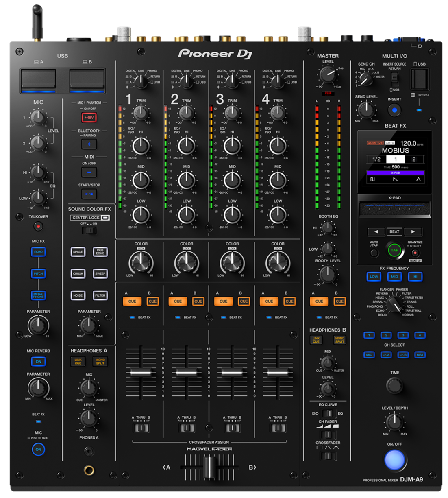
Task: Flip the Insert Source Return/USB switch
Action: pyautogui.click(x=394, y=79)
